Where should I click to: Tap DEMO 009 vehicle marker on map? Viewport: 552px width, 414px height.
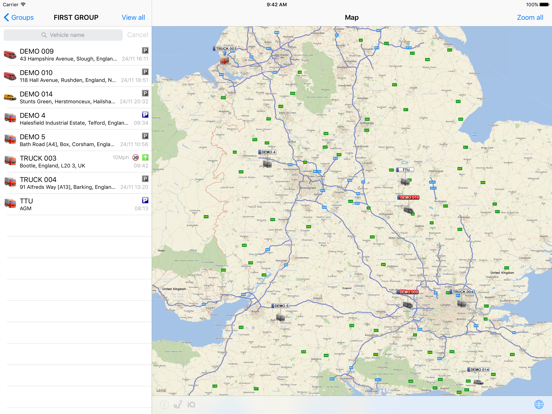[x=408, y=305]
